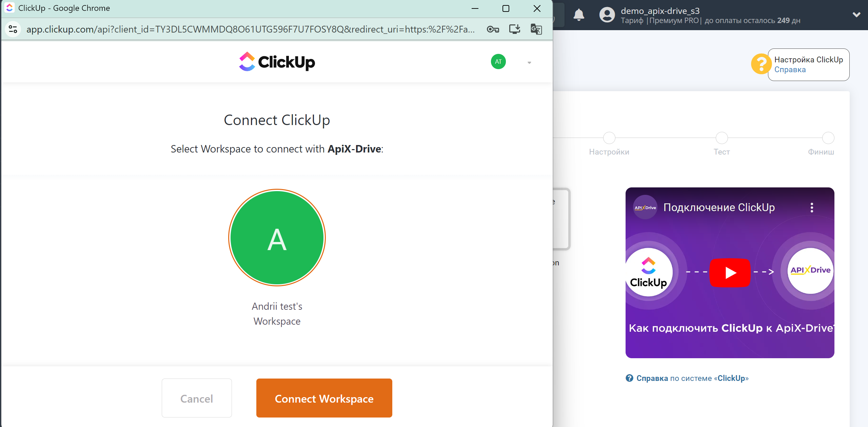The image size is (868, 427).
Task: Open notifications bell in ApiX-Drive header
Action: [579, 15]
